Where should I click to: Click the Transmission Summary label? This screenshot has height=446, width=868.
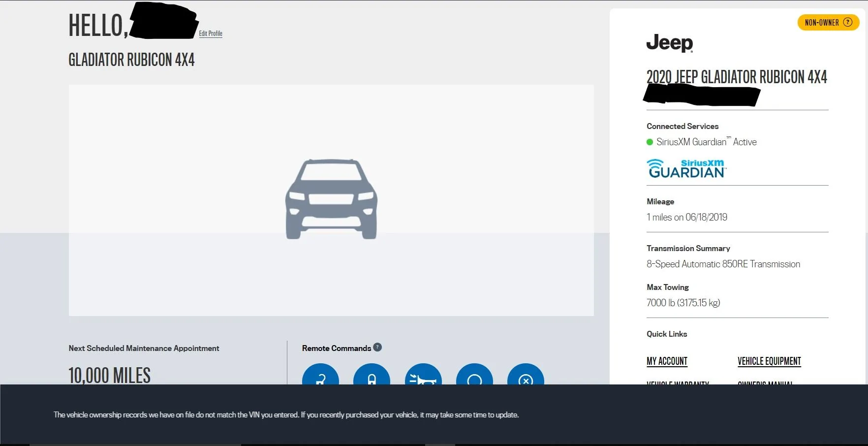point(688,248)
